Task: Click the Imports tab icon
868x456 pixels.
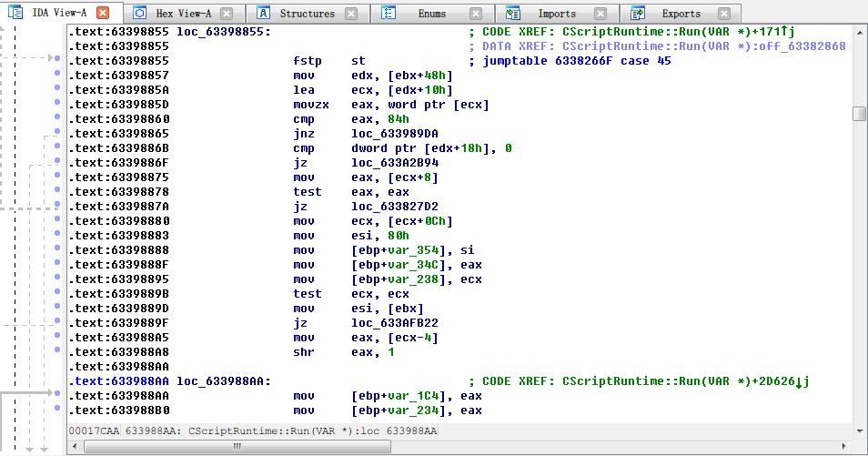Action: pos(513,14)
